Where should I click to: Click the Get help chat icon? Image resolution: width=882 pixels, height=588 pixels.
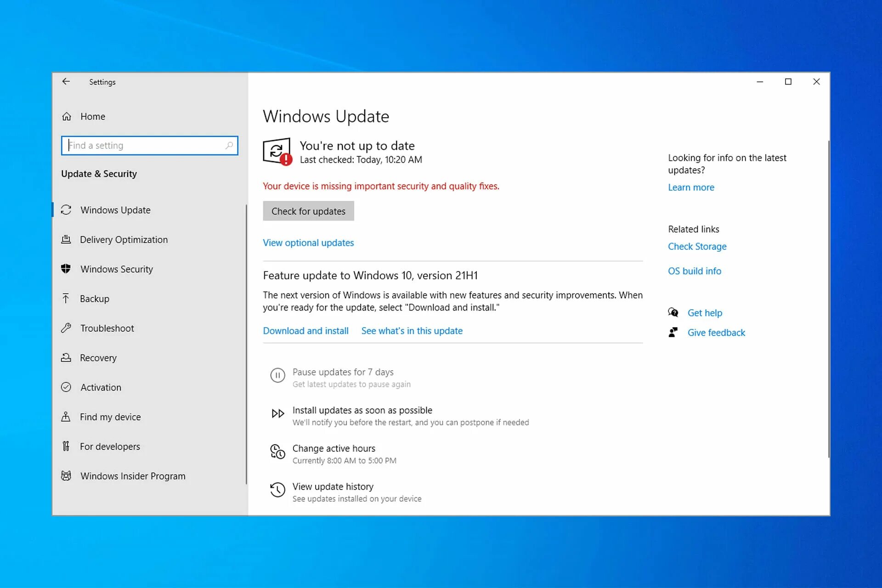(x=673, y=313)
